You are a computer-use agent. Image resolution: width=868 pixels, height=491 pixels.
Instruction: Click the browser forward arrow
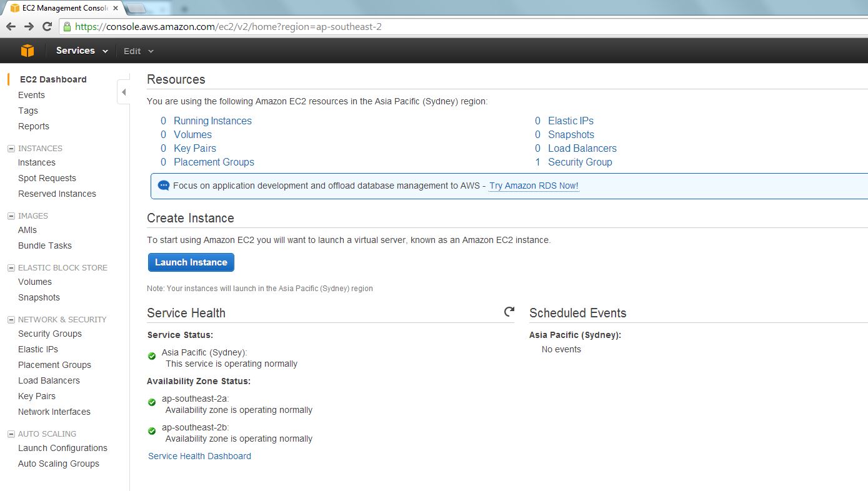coord(29,26)
